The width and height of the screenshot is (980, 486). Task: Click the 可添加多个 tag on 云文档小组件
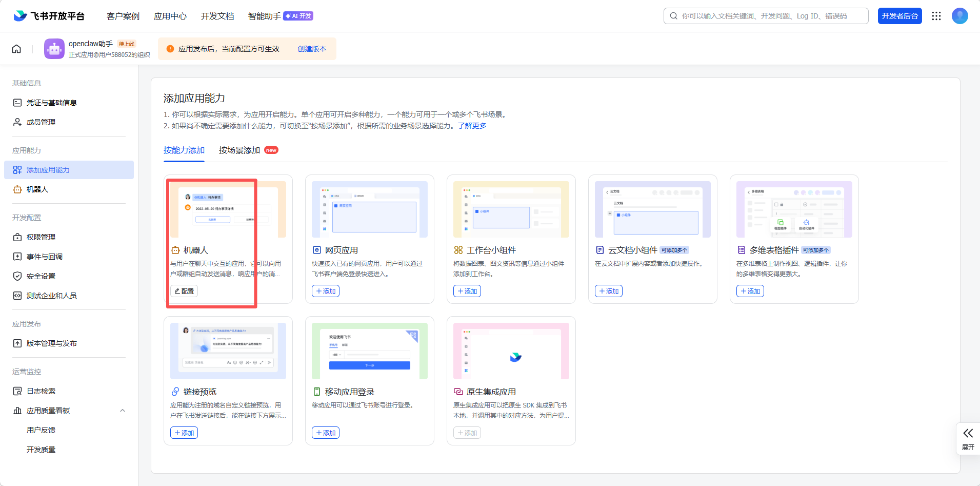tap(674, 250)
